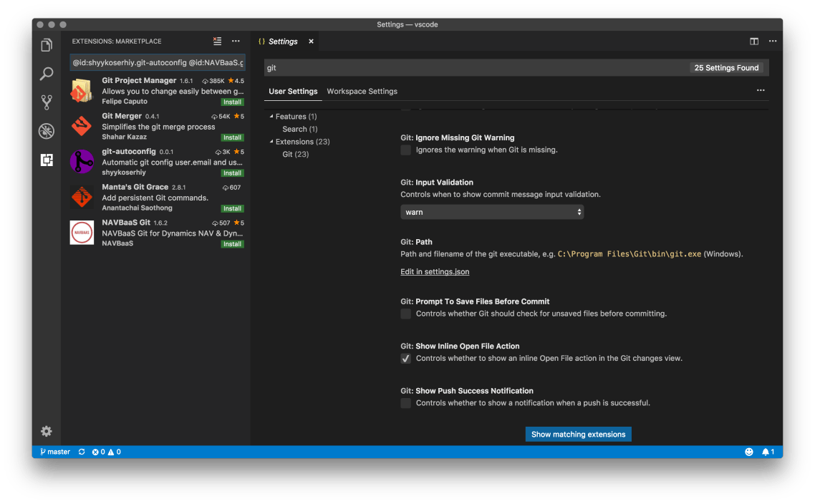Image resolution: width=815 pixels, height=504 pixels.
Task: Open the Extensions icon in the activity bar
Action: [x=46, y=160]
